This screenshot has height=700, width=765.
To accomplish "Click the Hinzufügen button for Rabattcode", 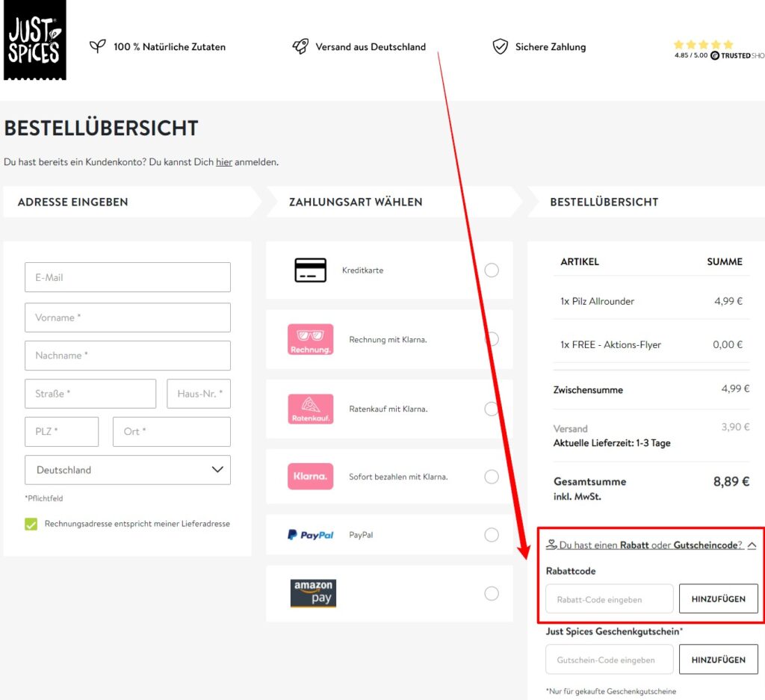I will tap(718, 598).
